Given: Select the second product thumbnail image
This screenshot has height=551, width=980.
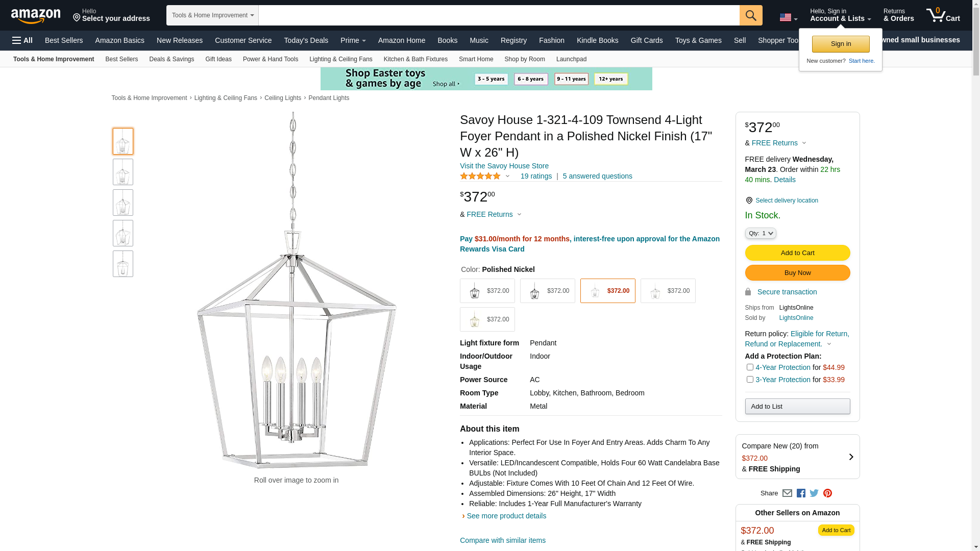Looking at the screenshot, I should click(123, 172).
